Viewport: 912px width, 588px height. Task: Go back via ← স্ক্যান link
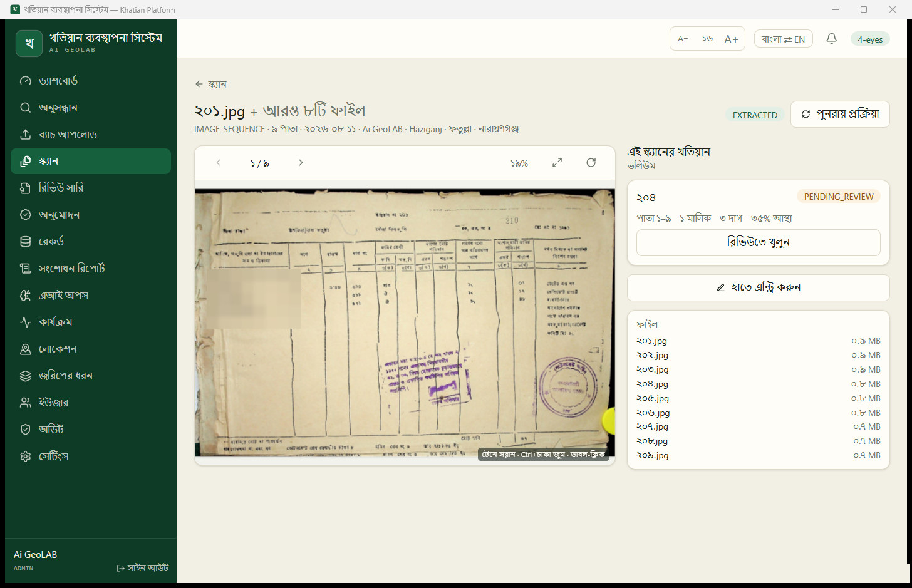210,84
